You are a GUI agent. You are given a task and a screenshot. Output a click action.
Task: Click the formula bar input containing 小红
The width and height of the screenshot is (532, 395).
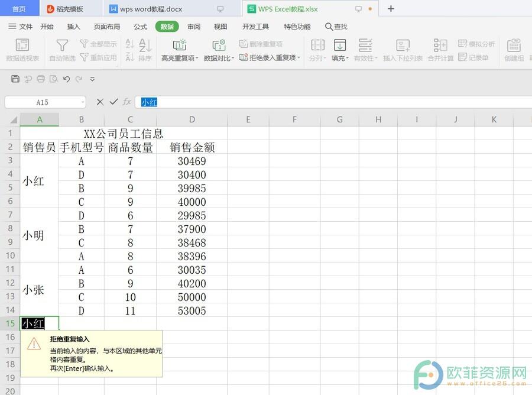click(x=333, y=102)
